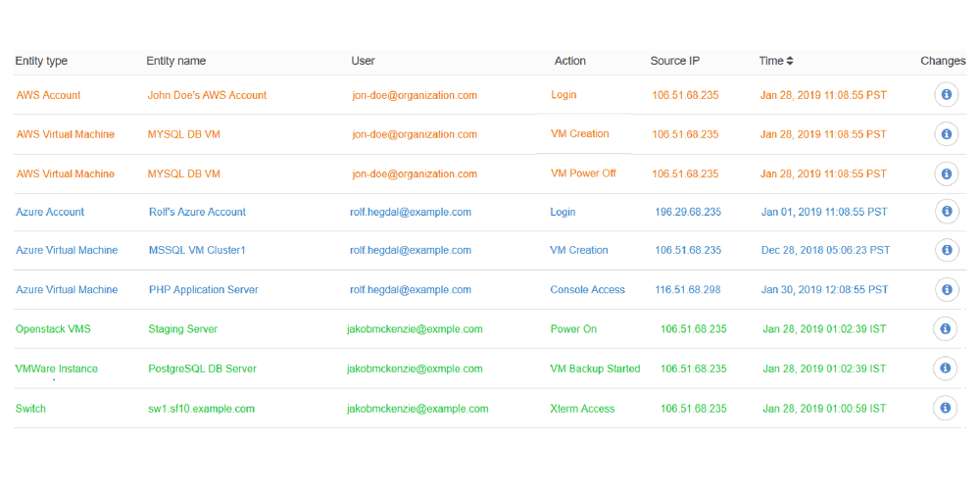View changes info for MSSQL VM Cluster1 row
The image size is (980, 490).
tap(947, 250)
